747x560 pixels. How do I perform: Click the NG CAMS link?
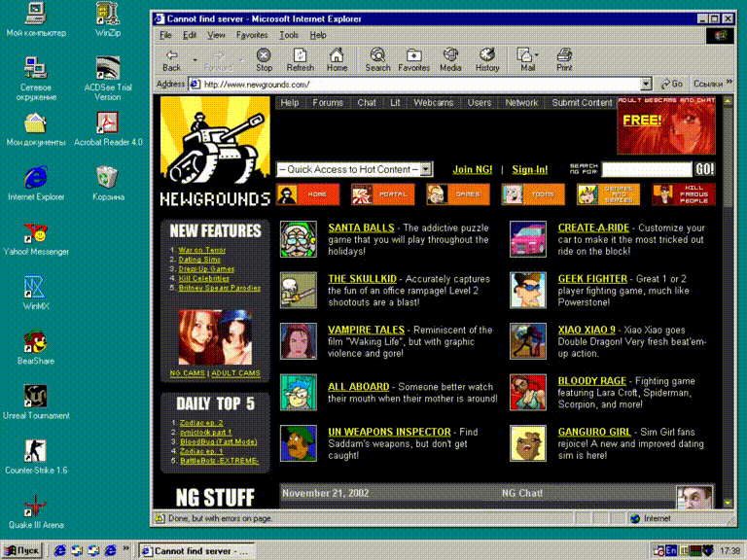[187, 373]
